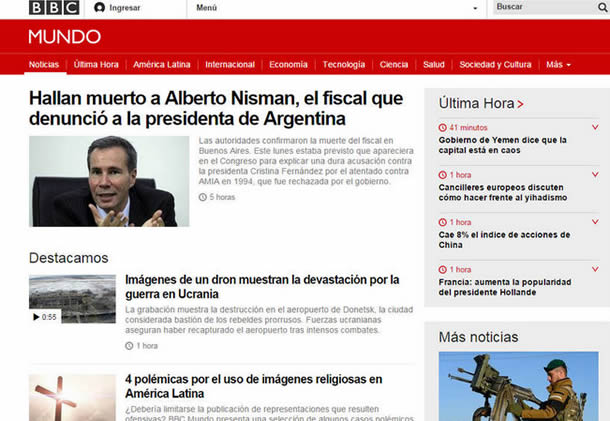Click the '1 hora' timestamp under Ucrania story
This screenshot has height=421, width=610.
pyautogui.click(x=147, y=346)
